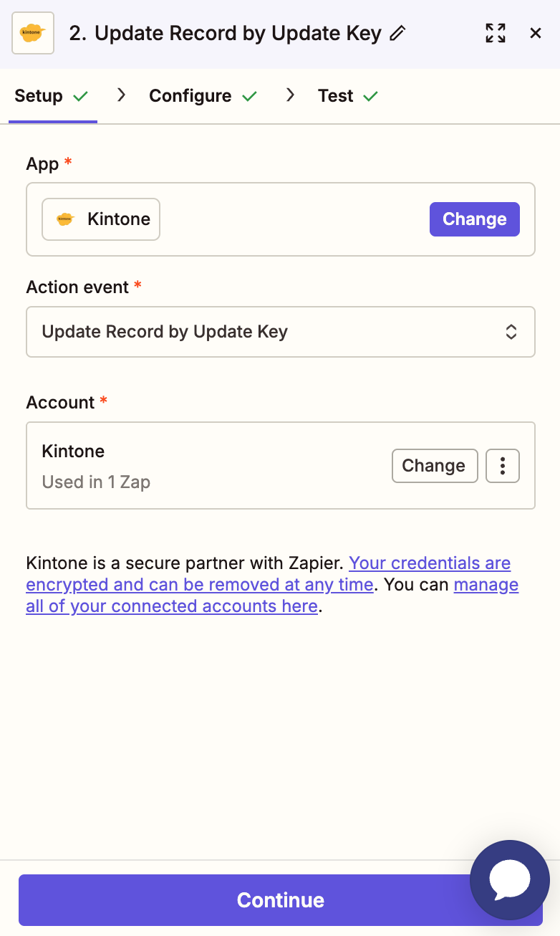Switch to the Configure tab

[190, 95]
